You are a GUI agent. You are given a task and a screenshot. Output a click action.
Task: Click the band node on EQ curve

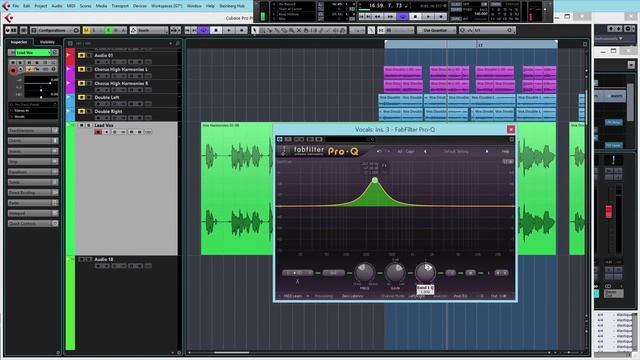tap(375, 180)
